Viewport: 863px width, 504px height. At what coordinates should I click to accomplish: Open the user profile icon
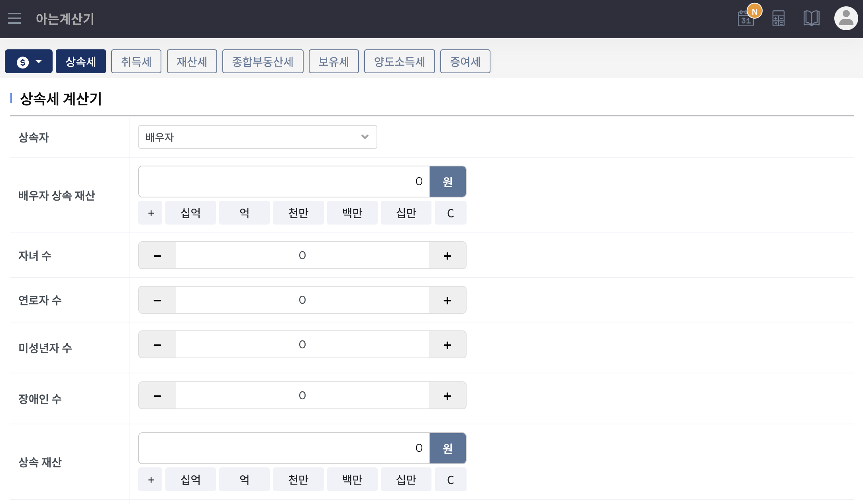click(845, 18)
